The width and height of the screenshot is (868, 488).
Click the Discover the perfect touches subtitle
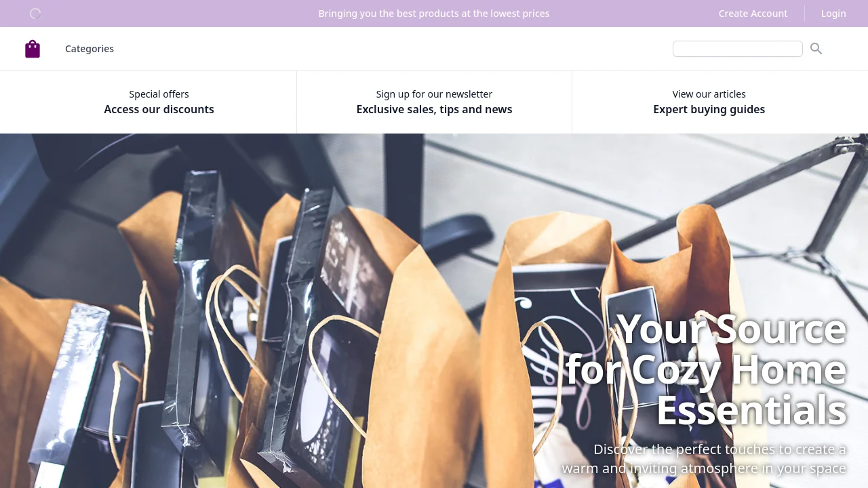[704, 459]
